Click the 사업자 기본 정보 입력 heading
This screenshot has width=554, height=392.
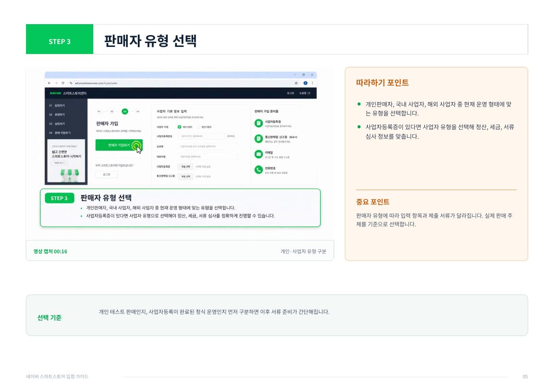tap(172, 111)
